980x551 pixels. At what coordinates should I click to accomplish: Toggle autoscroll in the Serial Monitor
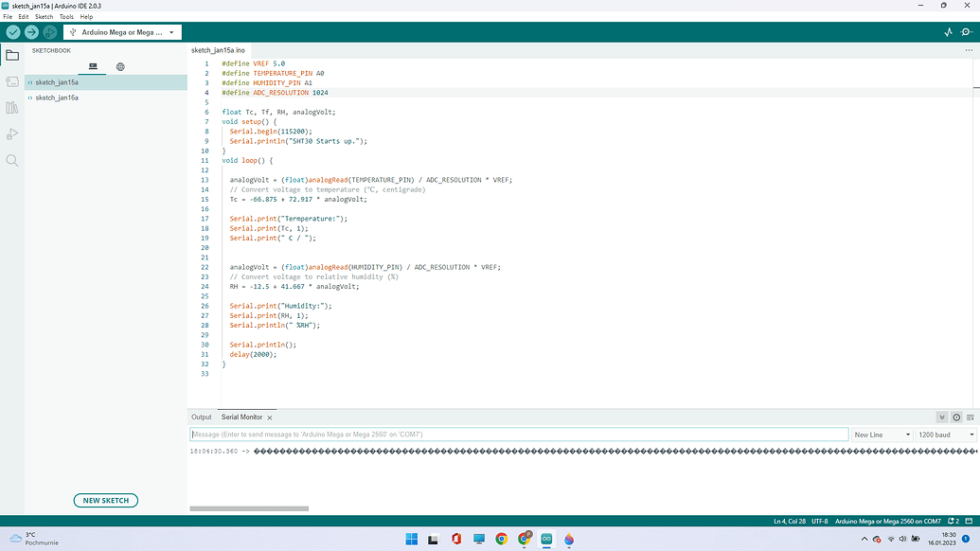click(x=940, y=417)
